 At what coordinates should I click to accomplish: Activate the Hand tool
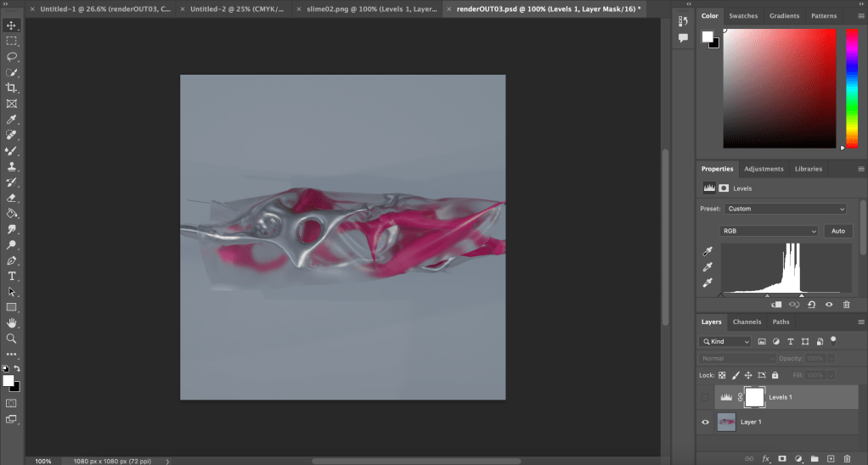click(x=12, y=323)
